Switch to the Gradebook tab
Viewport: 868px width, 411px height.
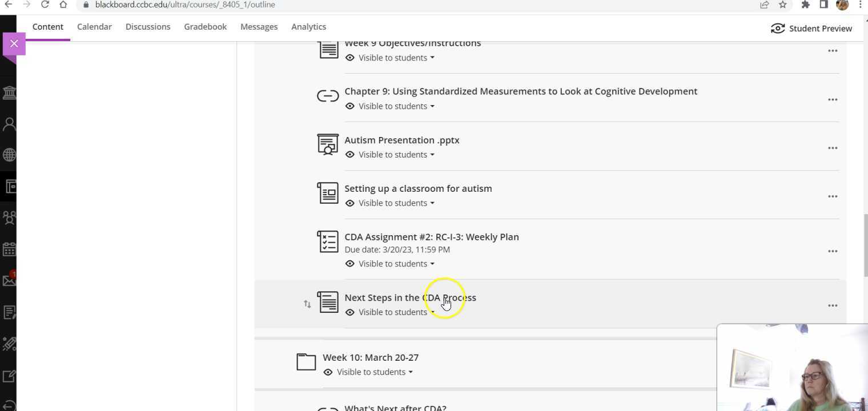[x=205, y=26]
